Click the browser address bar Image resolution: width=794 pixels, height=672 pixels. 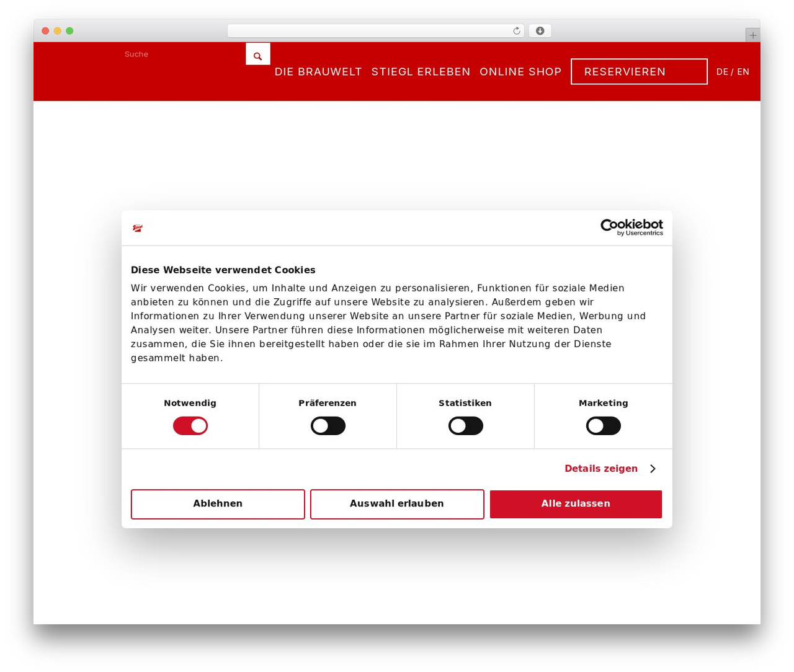376,31
